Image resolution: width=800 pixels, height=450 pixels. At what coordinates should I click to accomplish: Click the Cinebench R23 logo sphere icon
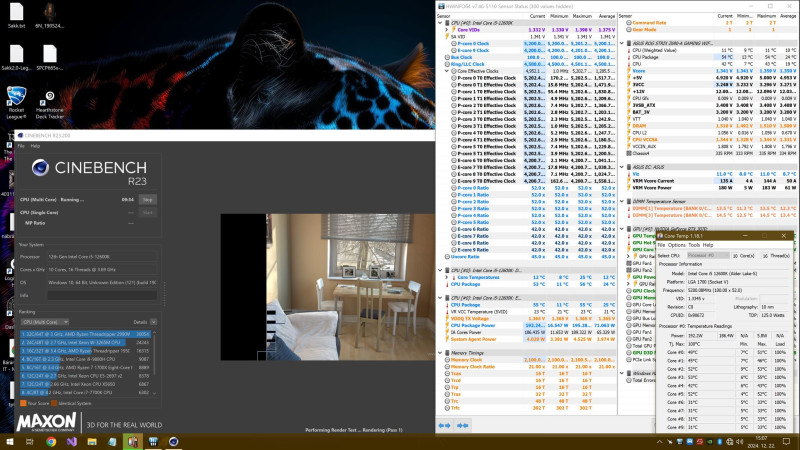40,167
